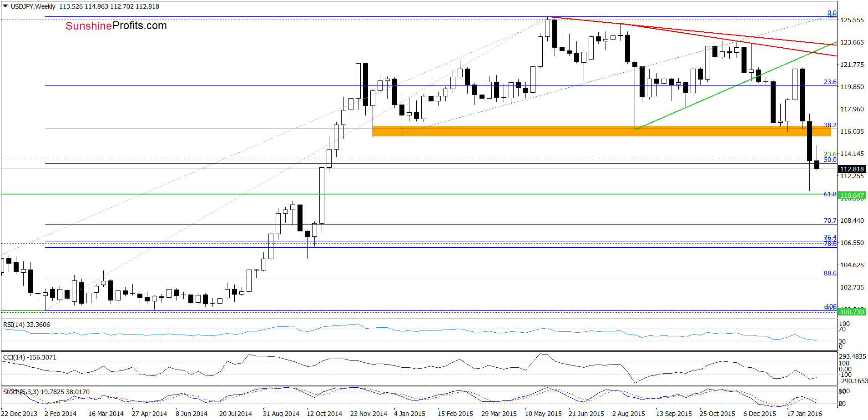Click the CCI(14) -156.3071 indicator label
The width and height of the screenshot is (868, 420).
(30, 357)
